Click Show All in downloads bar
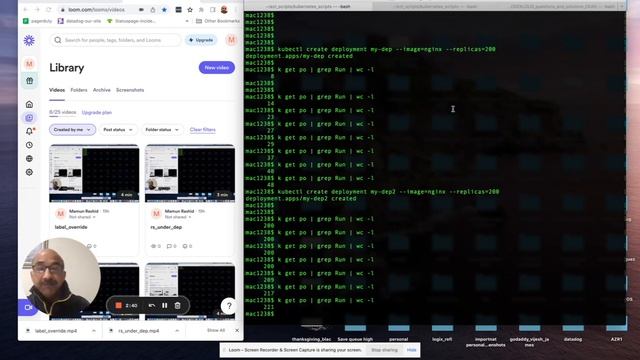Image resolution: width=640 pixels, height=360 pixels. pos(216,330)
